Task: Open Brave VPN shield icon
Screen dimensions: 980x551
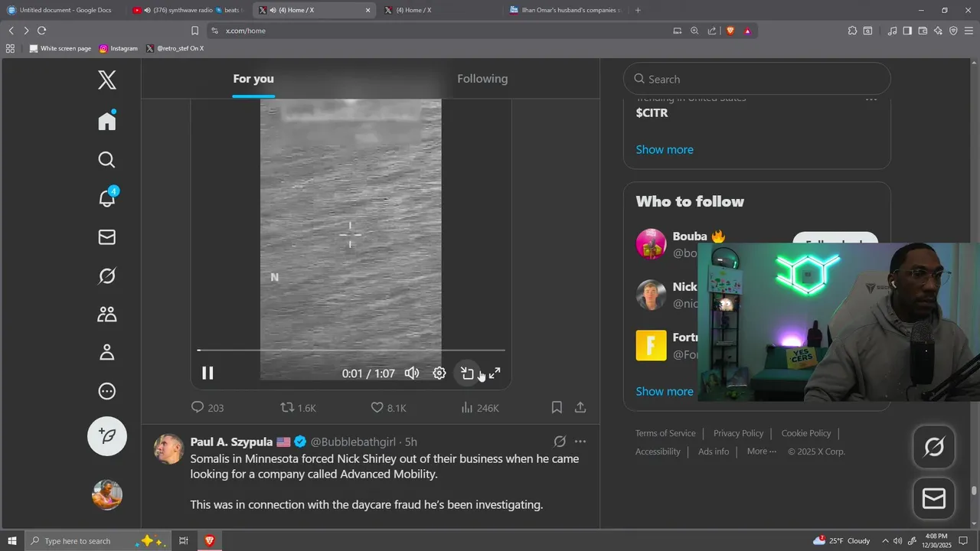Action: point(953,31)
